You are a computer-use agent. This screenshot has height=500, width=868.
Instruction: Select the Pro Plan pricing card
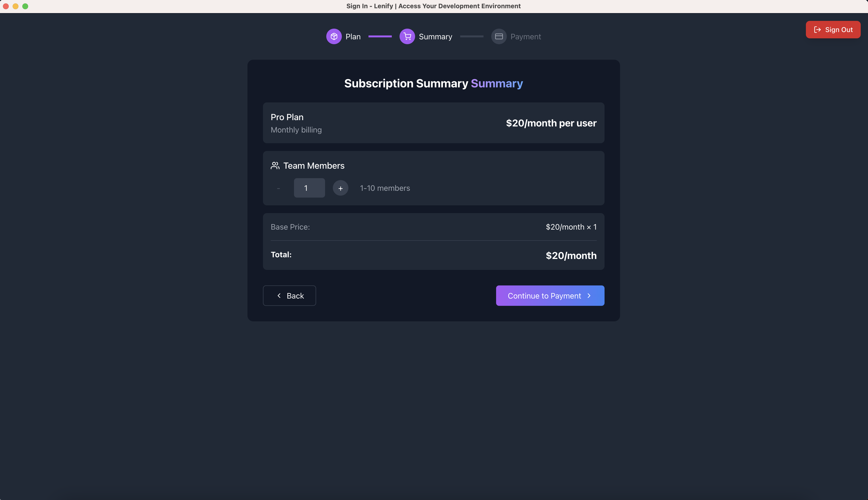click(x=433, y=123)
